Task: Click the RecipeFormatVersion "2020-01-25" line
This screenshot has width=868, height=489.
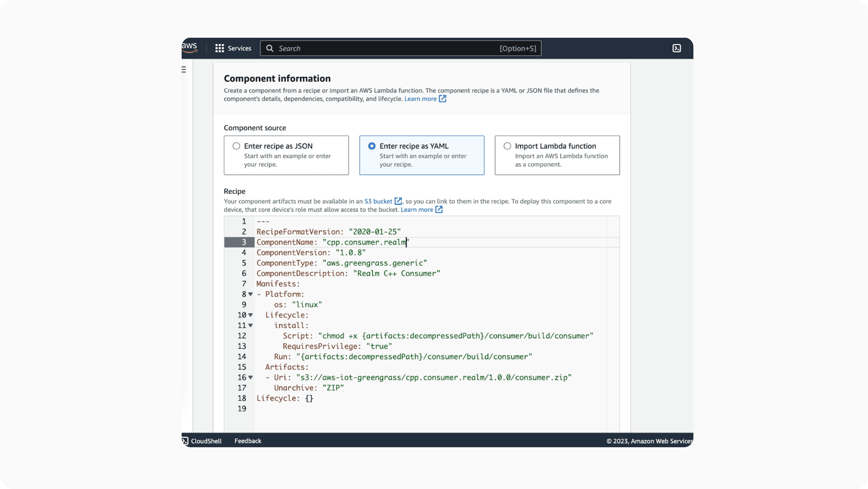Action: [x=328, y=232]
